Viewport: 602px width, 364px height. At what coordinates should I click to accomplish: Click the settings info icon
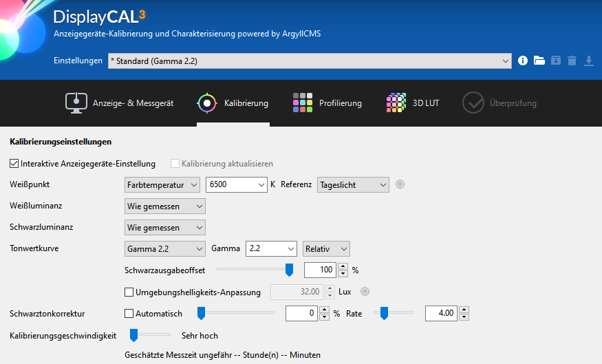(522, 61)
